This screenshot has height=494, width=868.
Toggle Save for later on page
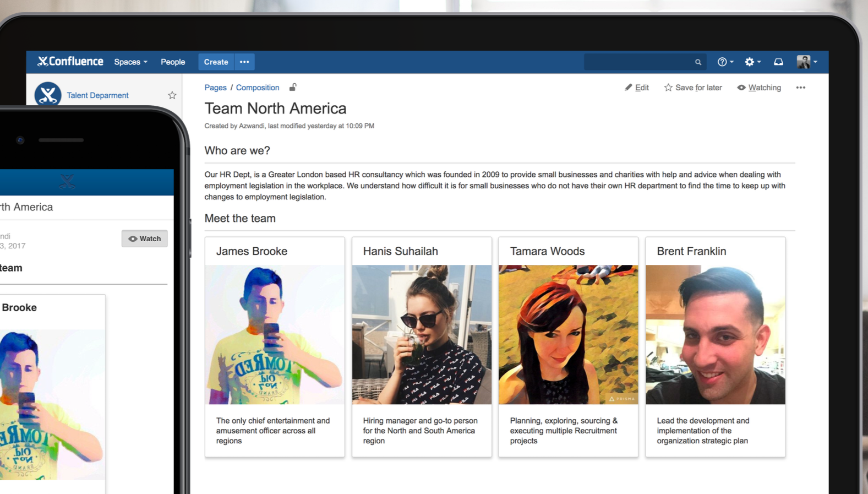[692, 88]
